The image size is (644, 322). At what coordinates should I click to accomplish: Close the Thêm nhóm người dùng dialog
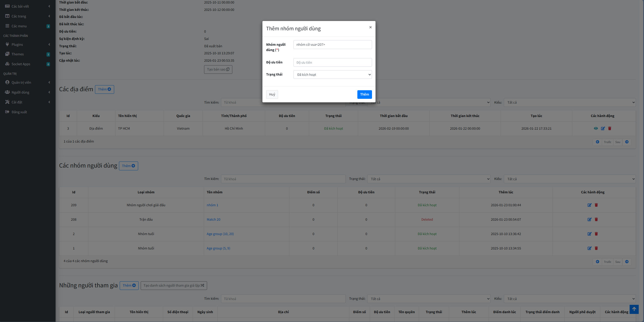pos(370,27)
